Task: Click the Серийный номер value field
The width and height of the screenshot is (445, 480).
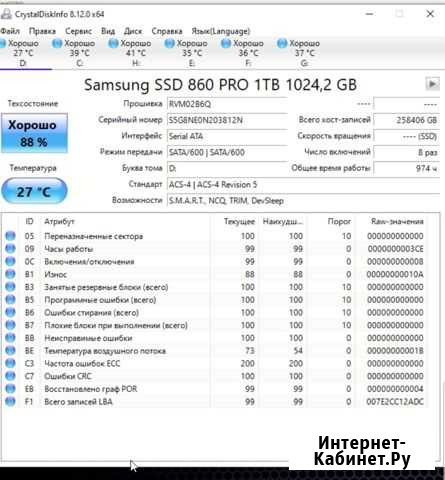Action: click(227, 120)
